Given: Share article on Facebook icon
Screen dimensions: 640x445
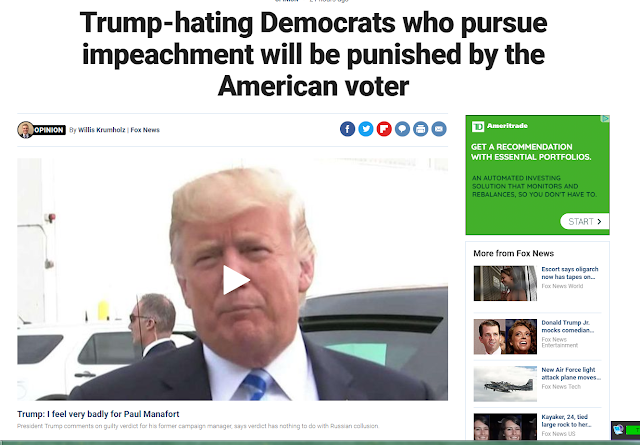Looking at the screenshot, I should [x=347, y=129].
